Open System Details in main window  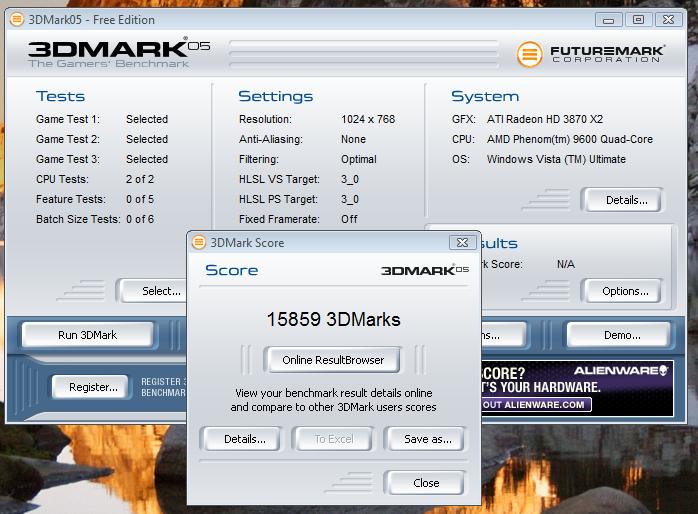click(623, 200)
